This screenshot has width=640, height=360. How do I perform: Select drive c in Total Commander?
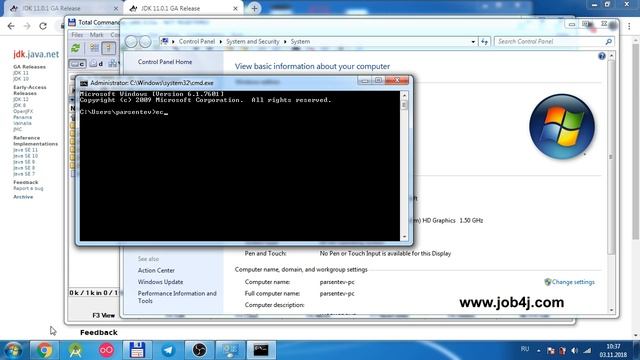pos(77,64)
